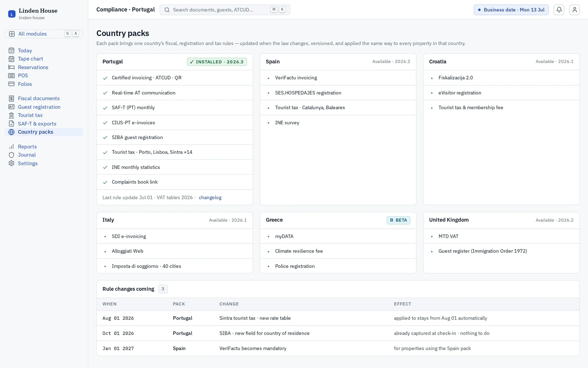Click the Italy pack title
This screenshot has width=588, height=368.
pos(108,220)
